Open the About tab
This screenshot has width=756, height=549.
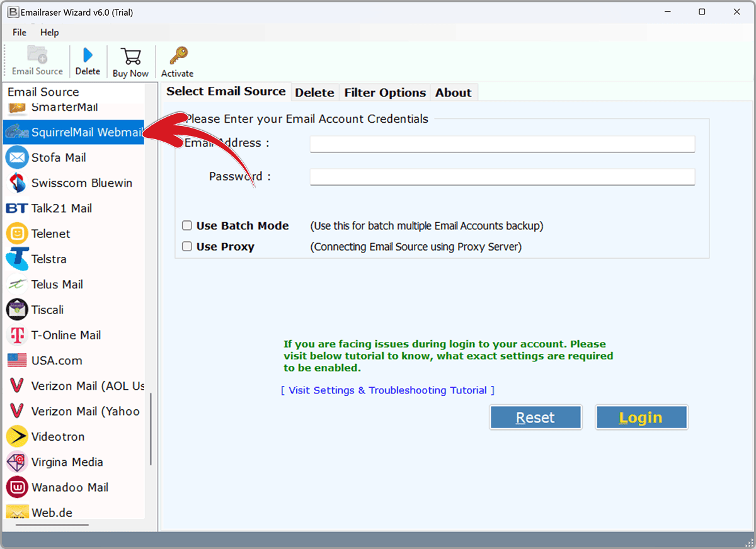[453, 93]
